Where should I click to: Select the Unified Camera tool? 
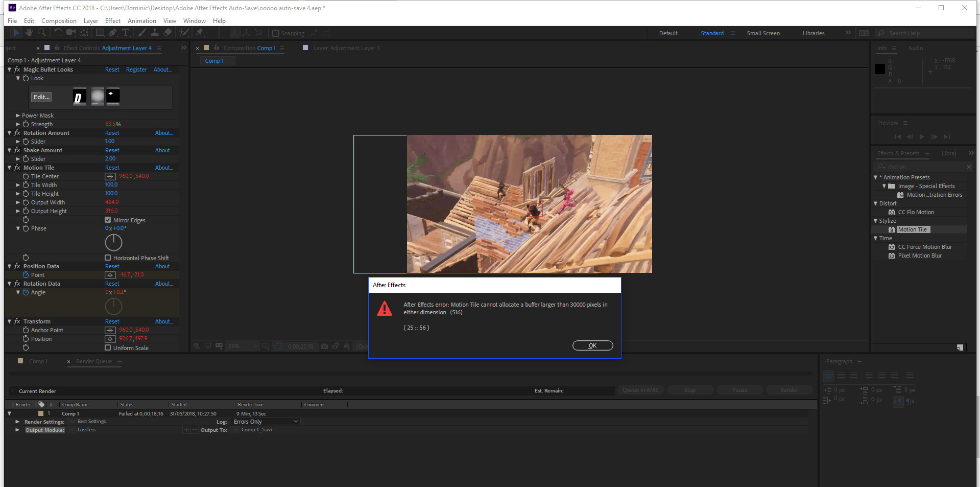point(71,33)
